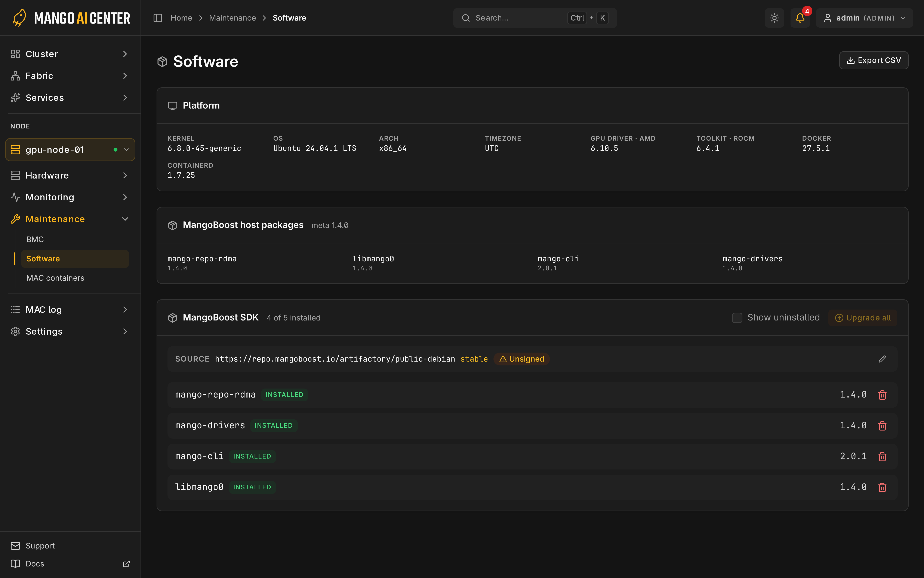Screen dimensions: 924x578
Task: Enable the Show uninstalled checkbox
Action: [x=737, y=318]
